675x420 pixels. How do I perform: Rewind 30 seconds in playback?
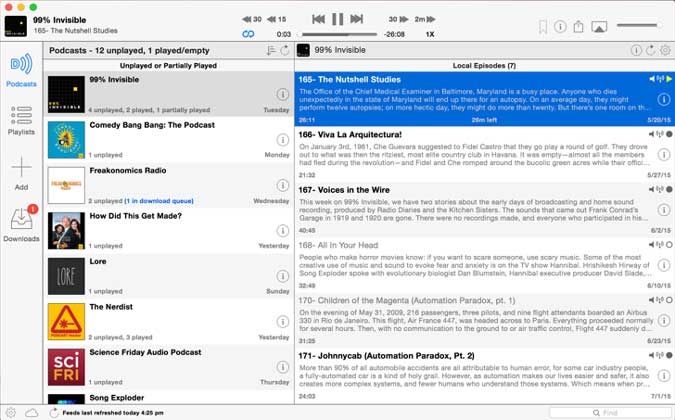(x=252, y=19)
